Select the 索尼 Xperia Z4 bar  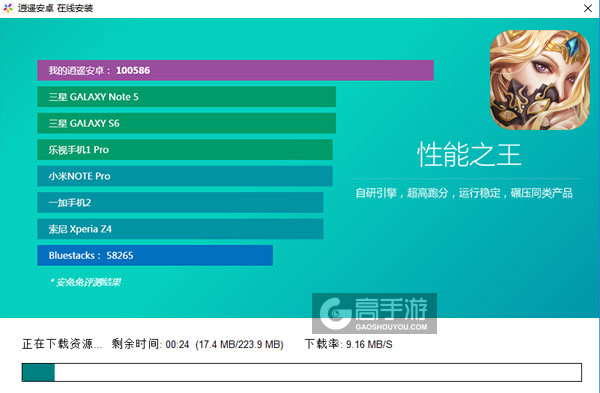point(180,229)
